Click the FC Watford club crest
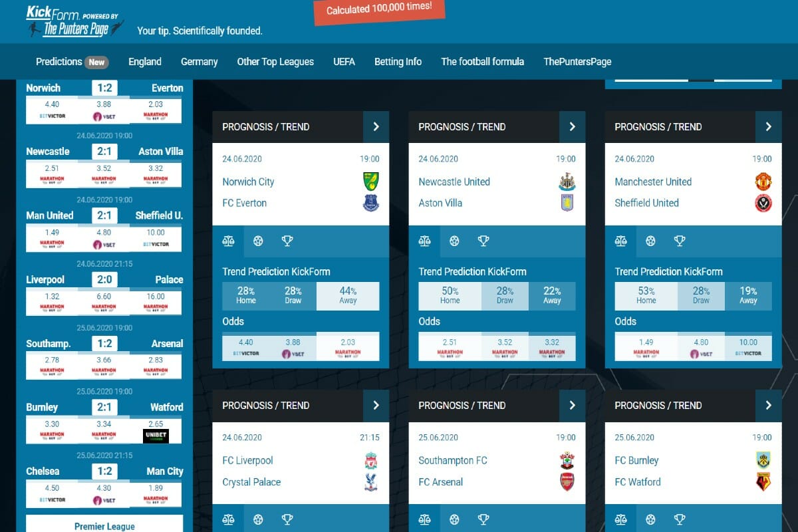The width and height of the screenshot is (798, 532). tap(763, 481)
